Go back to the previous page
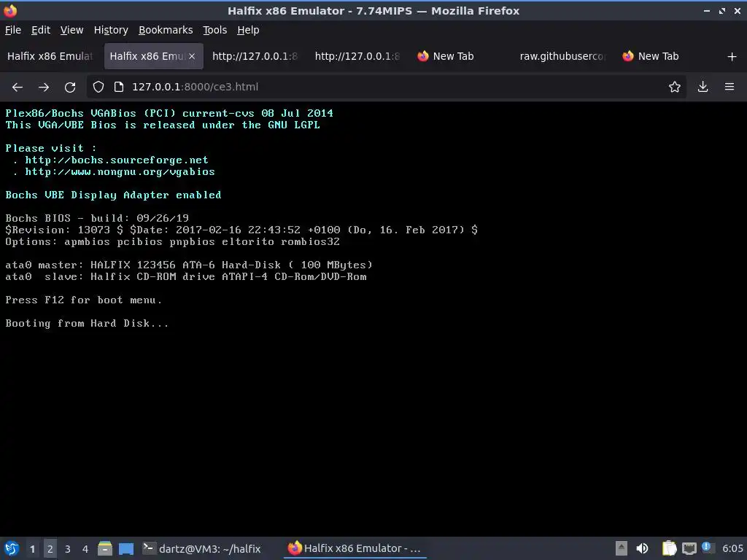This screenshot has height=560, width=747. [x=18, y=87]
